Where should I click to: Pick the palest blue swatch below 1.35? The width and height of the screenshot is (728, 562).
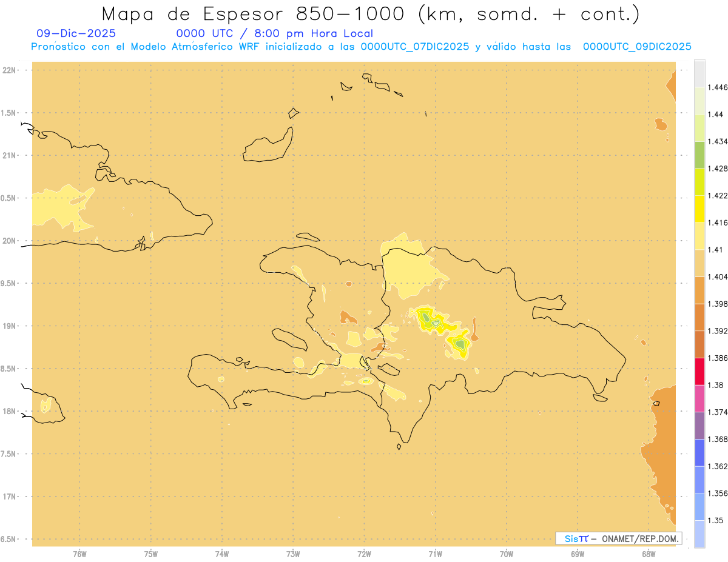[x=699, y=534]
